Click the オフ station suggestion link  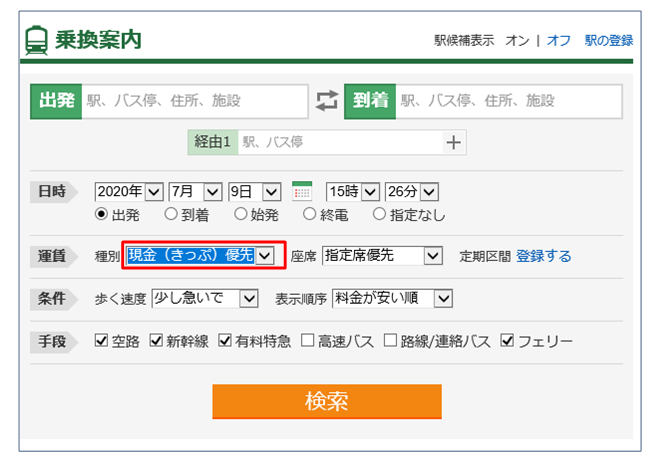point(558,41)
